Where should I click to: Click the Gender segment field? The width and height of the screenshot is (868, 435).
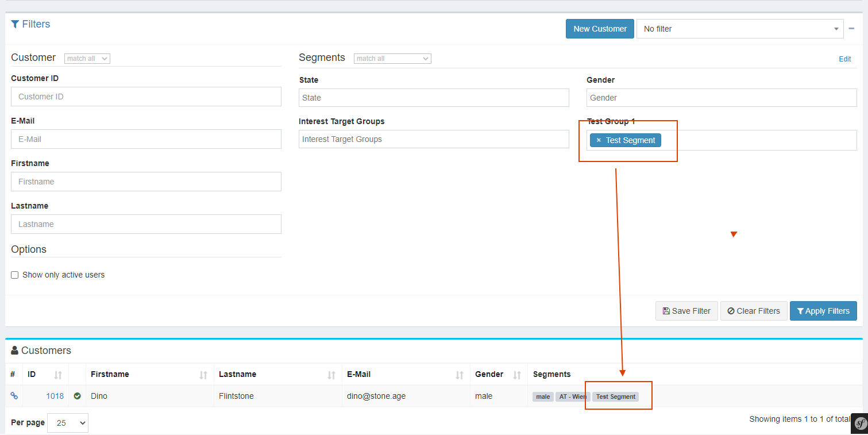722,98
